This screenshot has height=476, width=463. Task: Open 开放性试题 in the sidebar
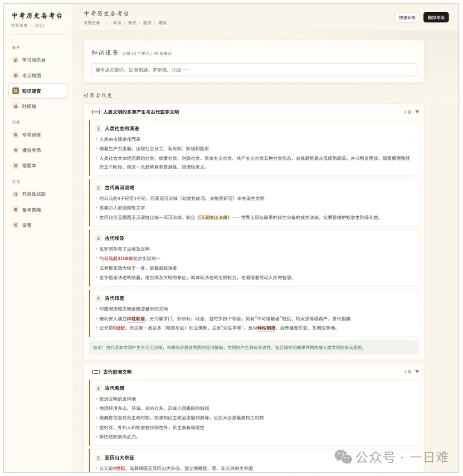(38, 194)
